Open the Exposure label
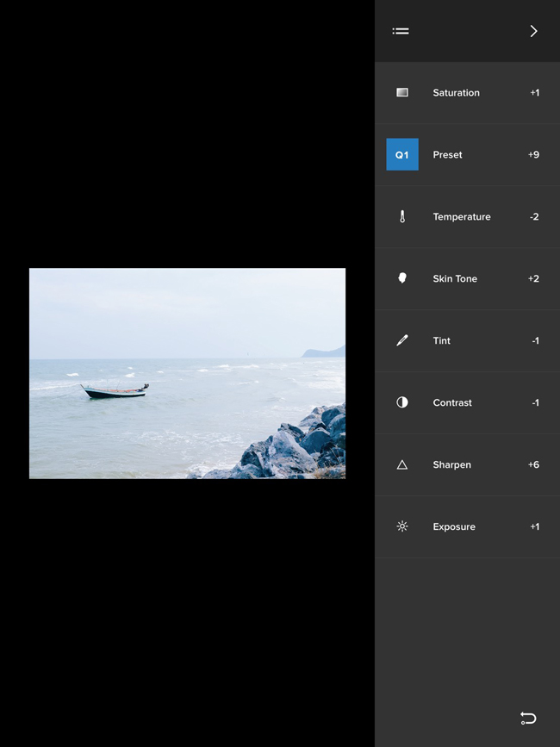The height and width of the screenshot is (747, 560). [x=454, y=526]
